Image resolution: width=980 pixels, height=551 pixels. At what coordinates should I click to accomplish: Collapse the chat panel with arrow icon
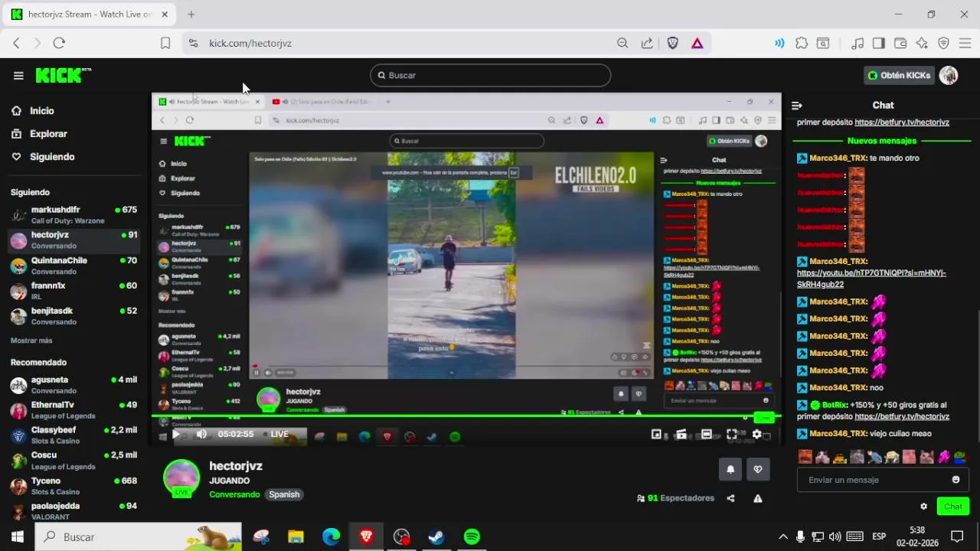tap(797, 106)
